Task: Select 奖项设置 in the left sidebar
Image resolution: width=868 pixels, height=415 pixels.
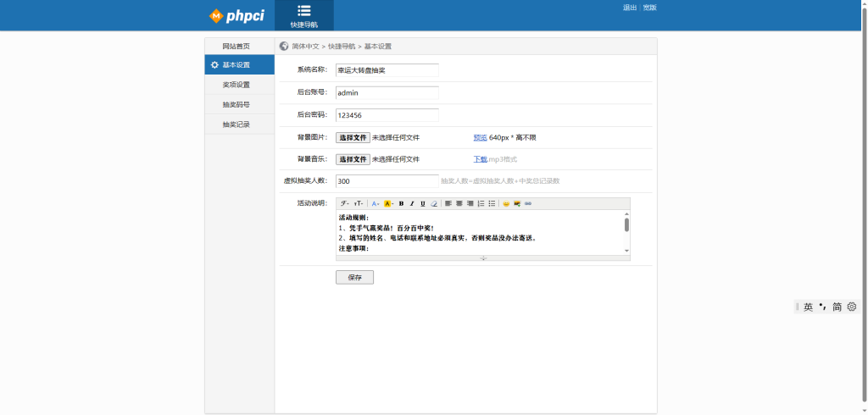Action: coord(236,85)
